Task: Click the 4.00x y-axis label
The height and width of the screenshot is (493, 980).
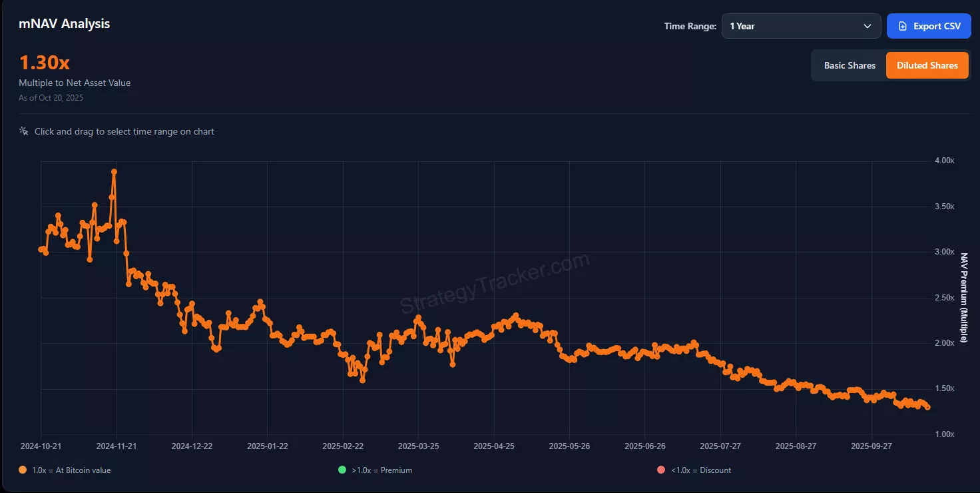Action: 944,161
